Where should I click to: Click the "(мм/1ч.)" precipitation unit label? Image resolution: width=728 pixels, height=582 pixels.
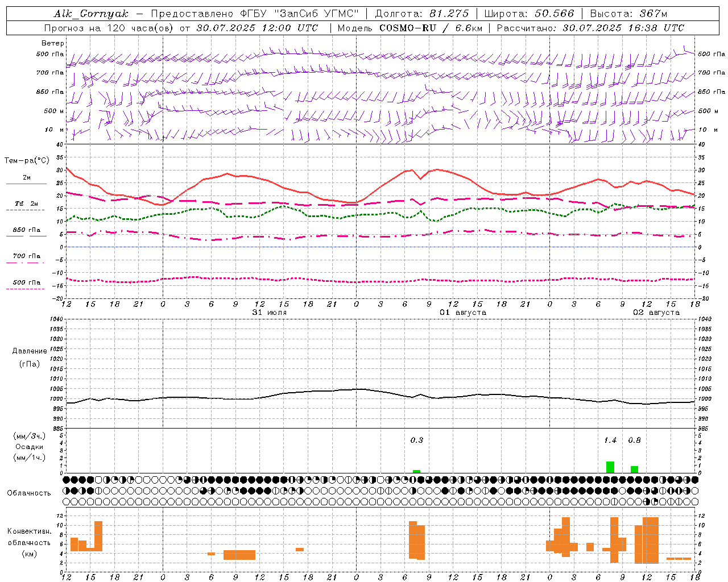click(30, 458)
